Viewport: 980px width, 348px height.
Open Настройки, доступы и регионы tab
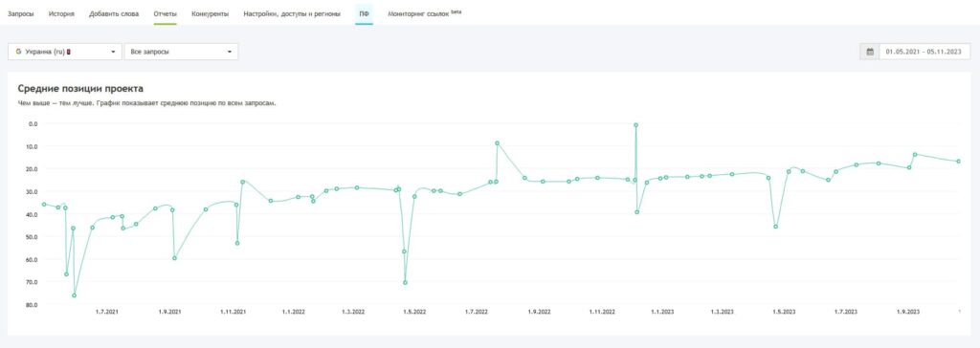tap(292, 13)
